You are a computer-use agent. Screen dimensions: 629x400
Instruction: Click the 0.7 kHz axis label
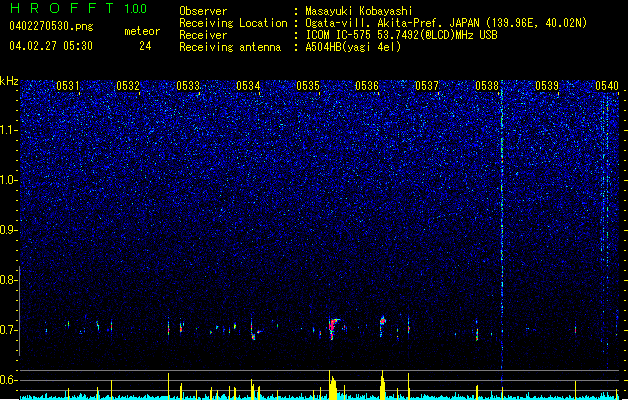tap(8, 330)
